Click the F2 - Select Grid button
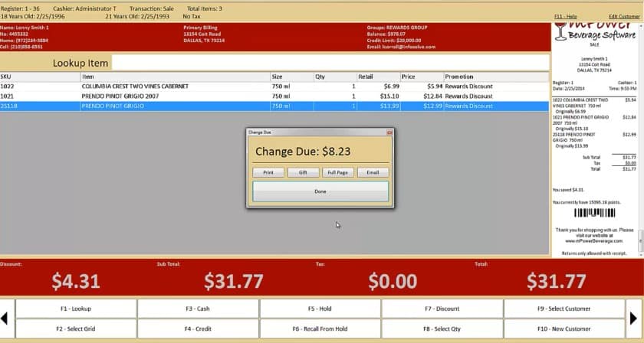The image size is (644, 343). (x=76, y=328)
